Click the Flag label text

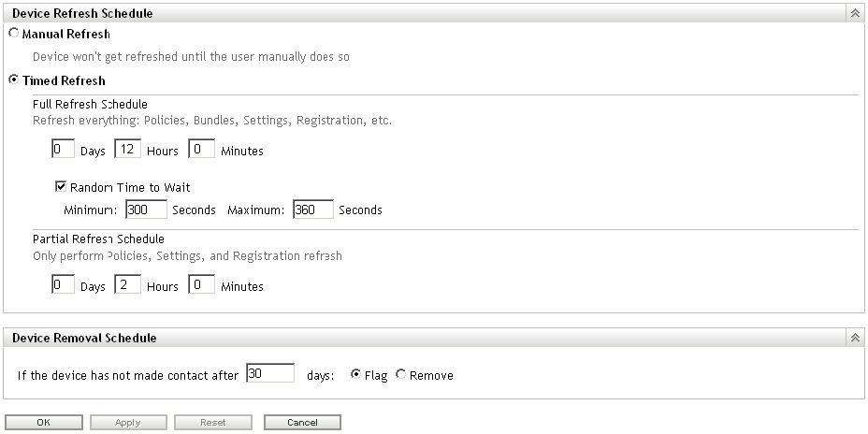376,375
